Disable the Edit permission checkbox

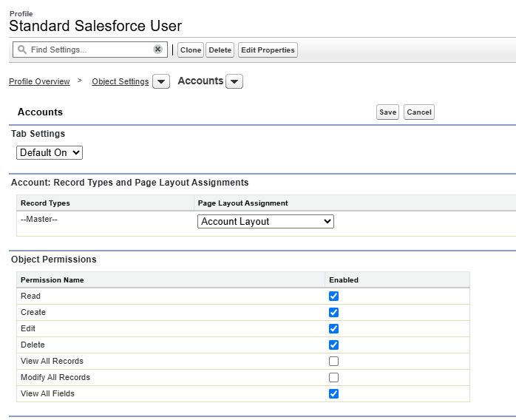333,328
